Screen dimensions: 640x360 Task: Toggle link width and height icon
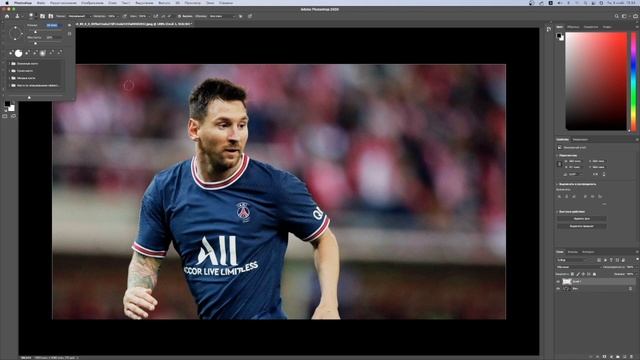560,164
